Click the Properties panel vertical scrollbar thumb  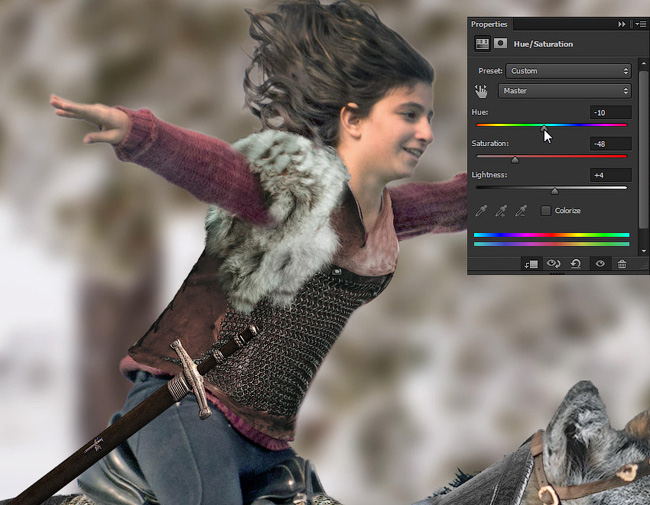pyautogui.click(x=643, y=149)
